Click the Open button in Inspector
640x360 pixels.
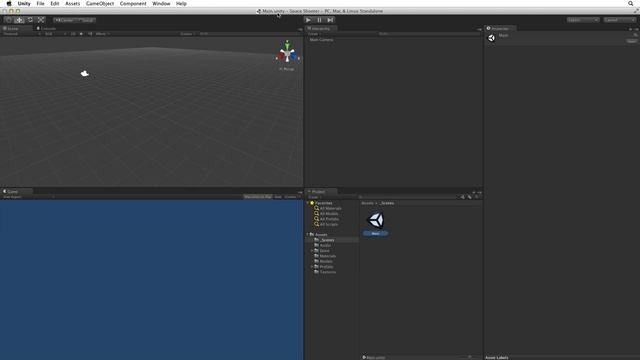pos(631,41)
